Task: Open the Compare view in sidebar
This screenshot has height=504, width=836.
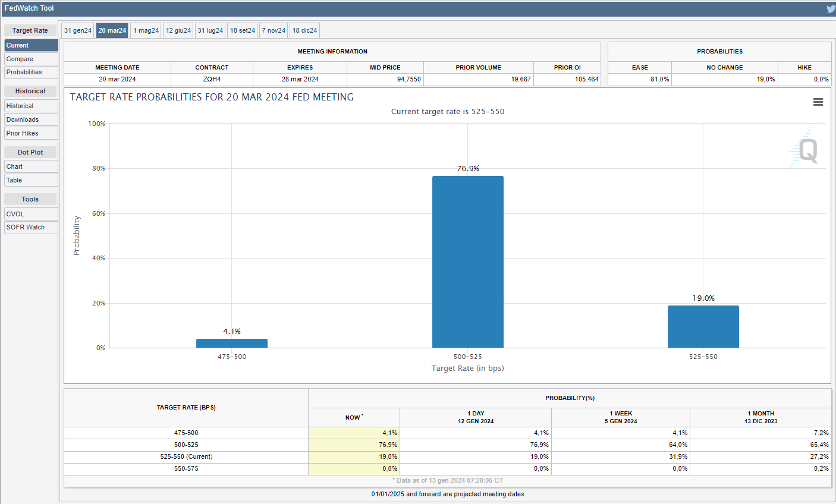Action: (31, 59)
